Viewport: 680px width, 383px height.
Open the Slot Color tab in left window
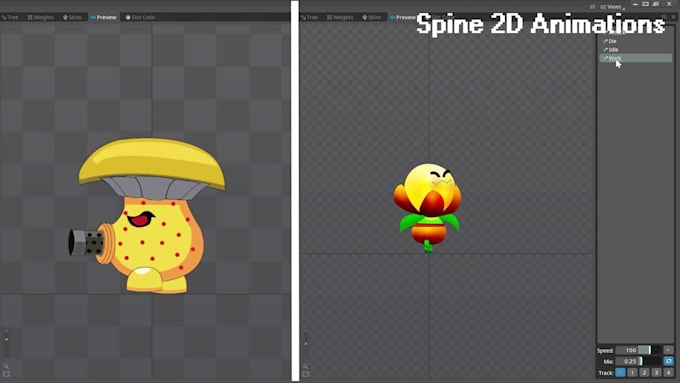[140, 17]
